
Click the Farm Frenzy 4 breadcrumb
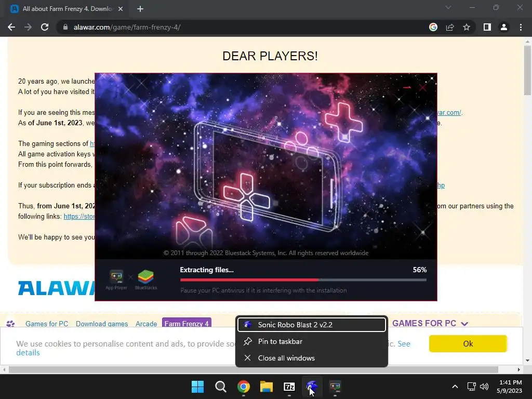point(187,323)
